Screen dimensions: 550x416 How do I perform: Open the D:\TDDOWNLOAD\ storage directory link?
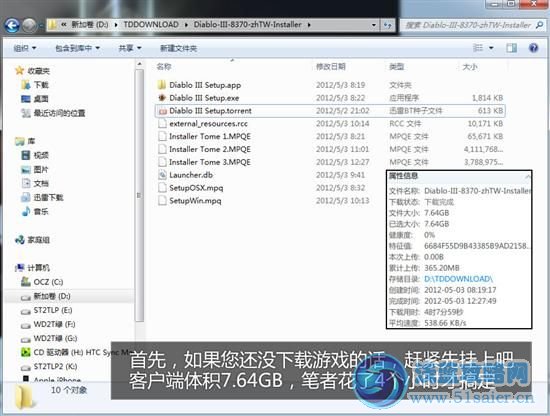tap(458, 279)
